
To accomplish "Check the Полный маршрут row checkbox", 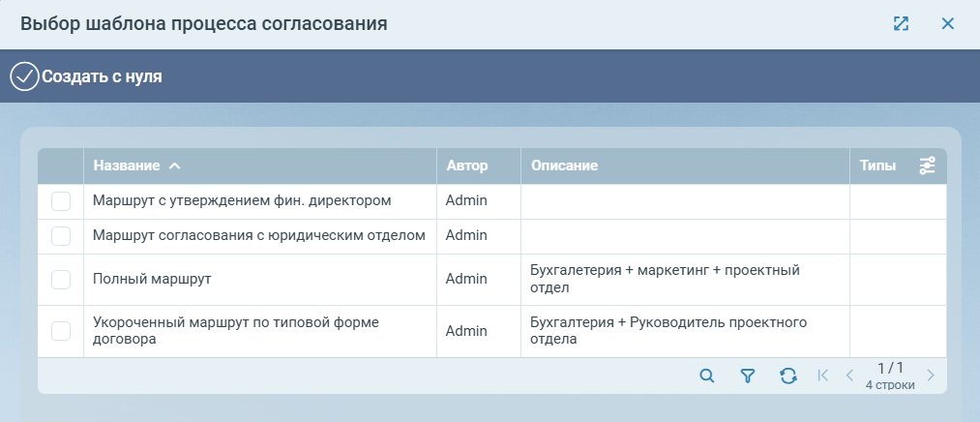I will (61, 279).
